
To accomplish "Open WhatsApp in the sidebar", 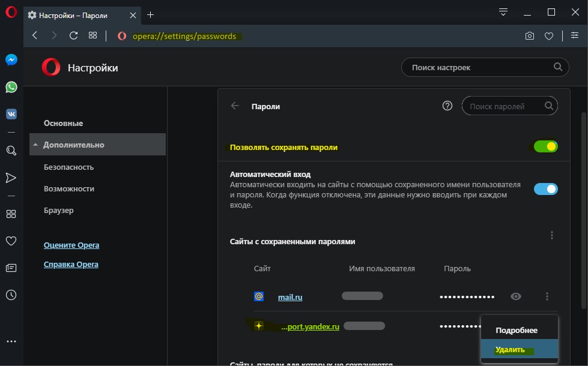I will 11,87.
